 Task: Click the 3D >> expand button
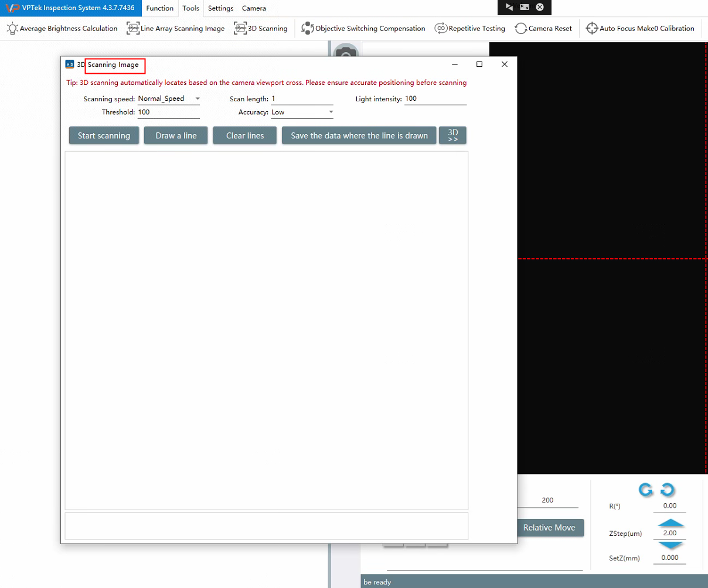point(452,135)
